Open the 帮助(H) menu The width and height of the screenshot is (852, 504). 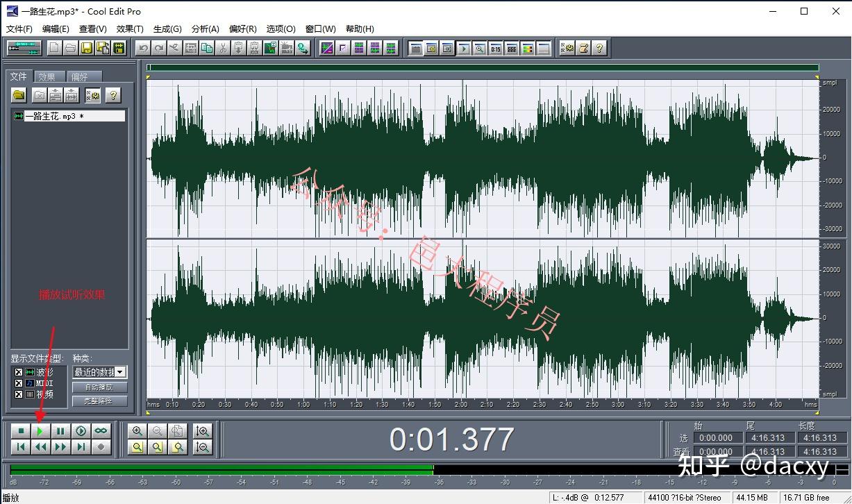click(359, 28)
